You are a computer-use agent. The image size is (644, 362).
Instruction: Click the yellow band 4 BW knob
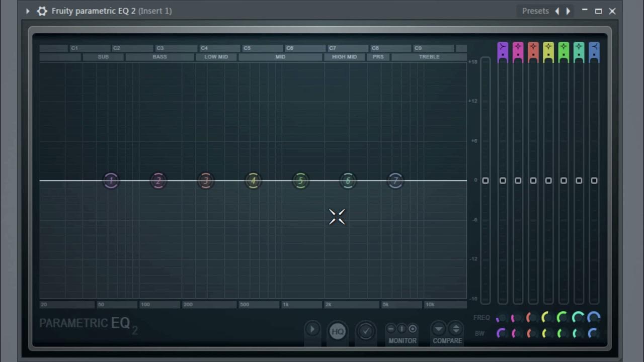(548, 333)
